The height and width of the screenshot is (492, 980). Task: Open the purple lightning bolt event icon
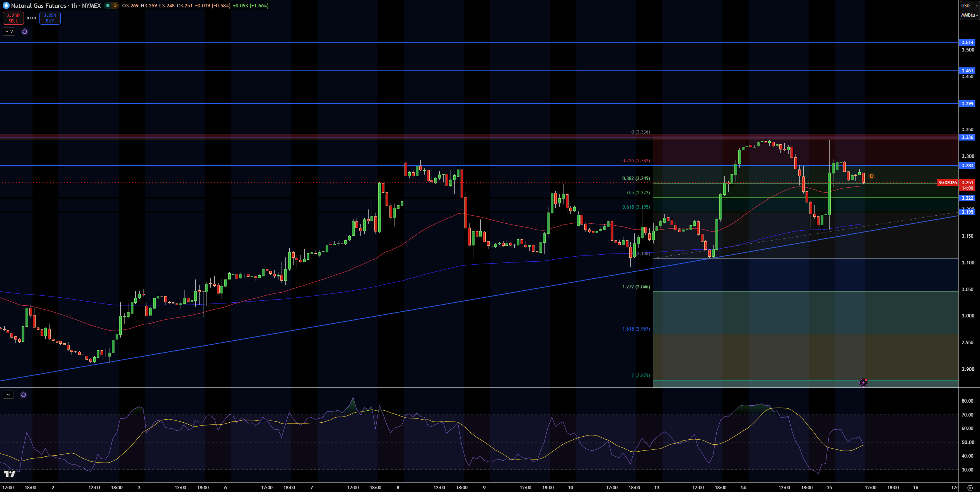(x=863, y=382)
